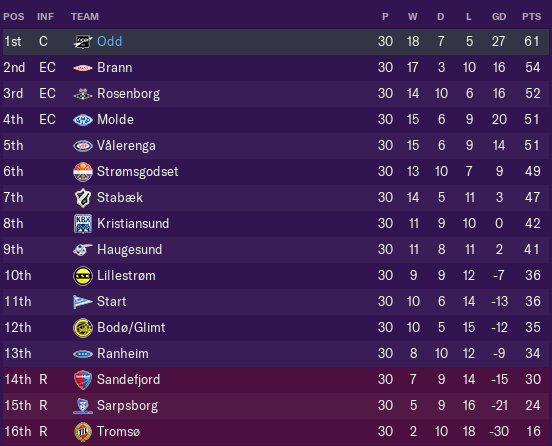Click the Tromsø club badge
552x446 pixels.
[x=83, y=432]
